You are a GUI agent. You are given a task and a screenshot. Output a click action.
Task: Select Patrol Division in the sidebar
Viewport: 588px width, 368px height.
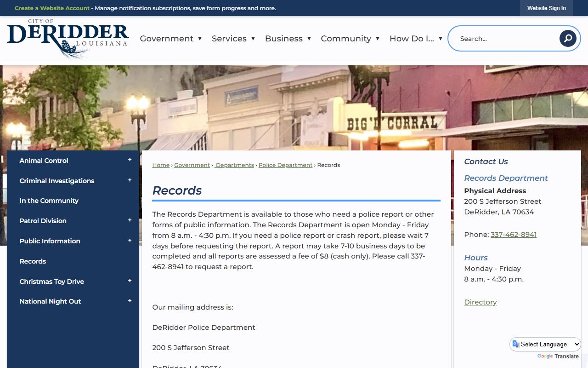(x=43, y=221)
